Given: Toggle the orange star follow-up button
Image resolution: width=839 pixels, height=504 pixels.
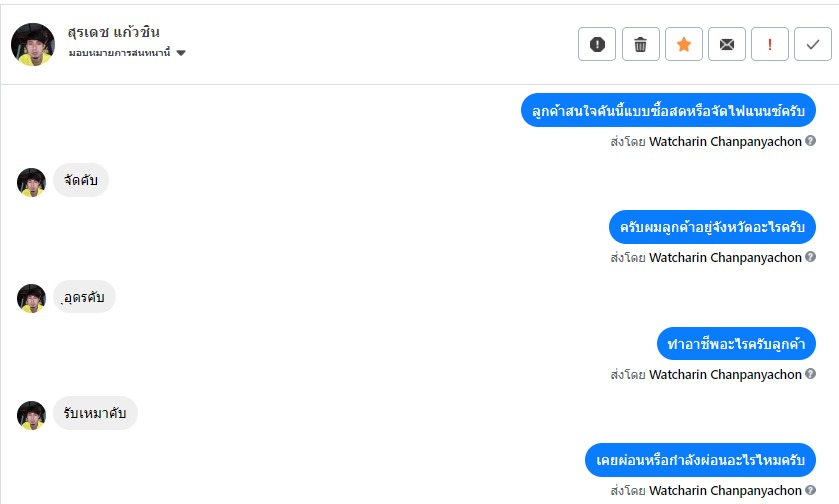Looking at the screenshot, I should coord(684,44).
